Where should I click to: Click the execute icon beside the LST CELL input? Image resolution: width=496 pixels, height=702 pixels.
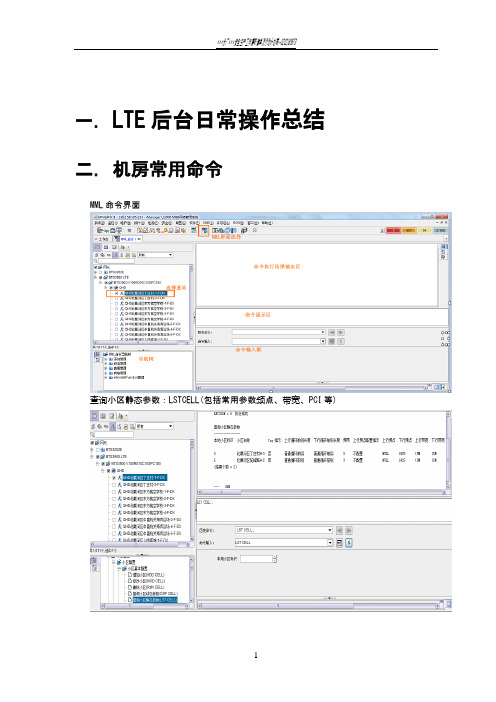pos(349,543)
